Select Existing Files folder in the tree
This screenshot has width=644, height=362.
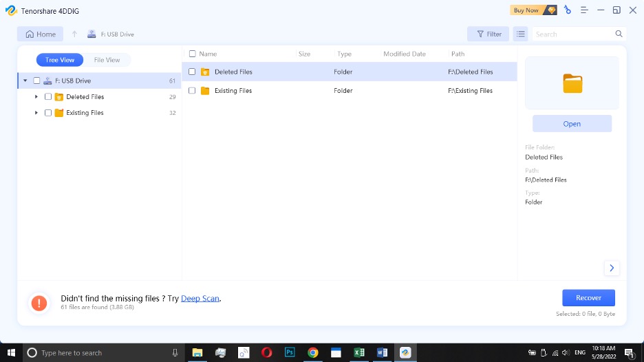coord(85,113)
